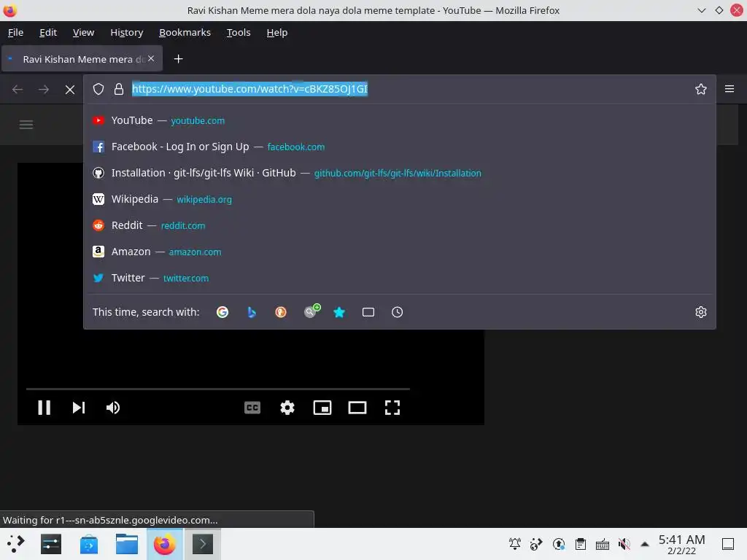This screenshot has height=560, width=747.
Task: Open the View menu
Action: coord(83,32)
